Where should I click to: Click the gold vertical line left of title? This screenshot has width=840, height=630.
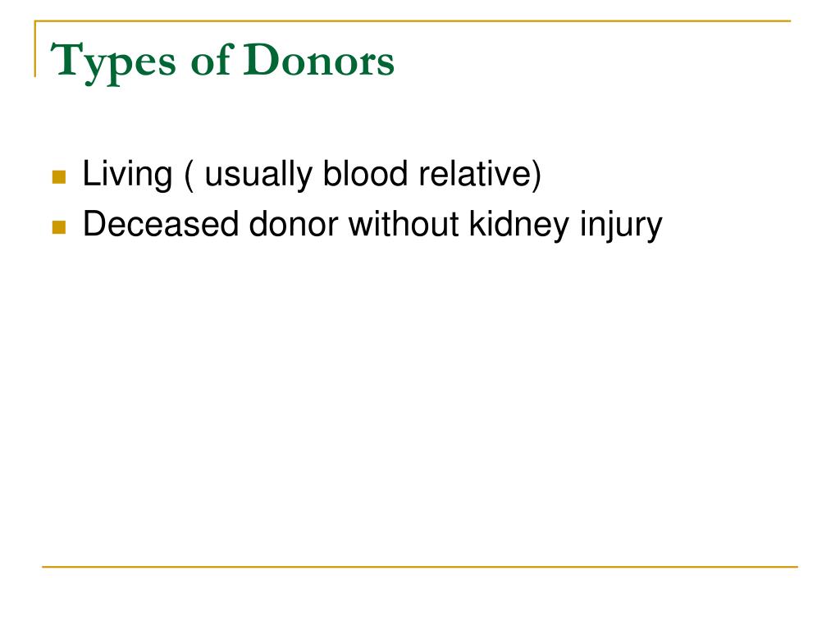click(x=35, y=48)
